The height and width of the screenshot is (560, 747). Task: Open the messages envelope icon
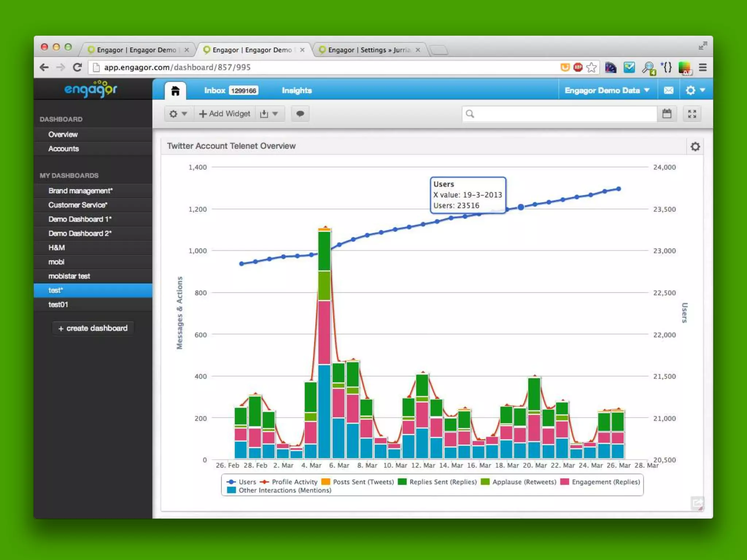[x=668, y=90]
